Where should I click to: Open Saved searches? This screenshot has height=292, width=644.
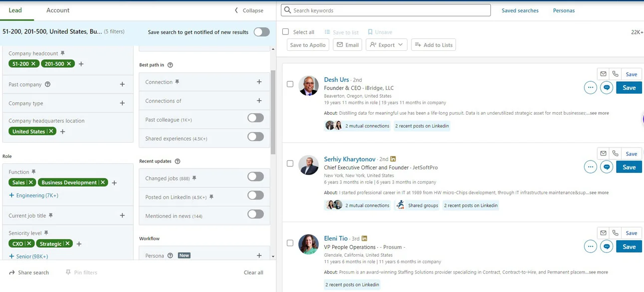(x=520, y=10)
